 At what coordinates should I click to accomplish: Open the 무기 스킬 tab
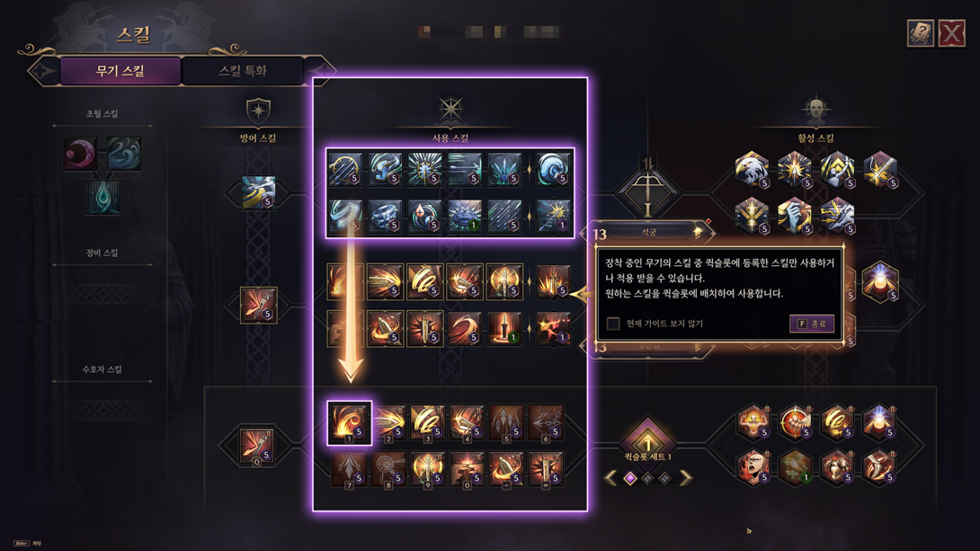(x=120, y=71)
